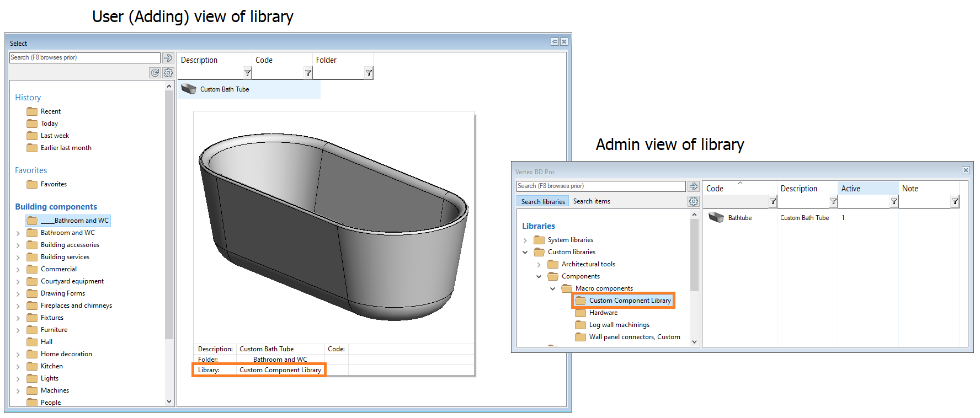The image size is (980, 418).
Task: Click the search arrow button in Select window
Action: click(x=168, y=58)
